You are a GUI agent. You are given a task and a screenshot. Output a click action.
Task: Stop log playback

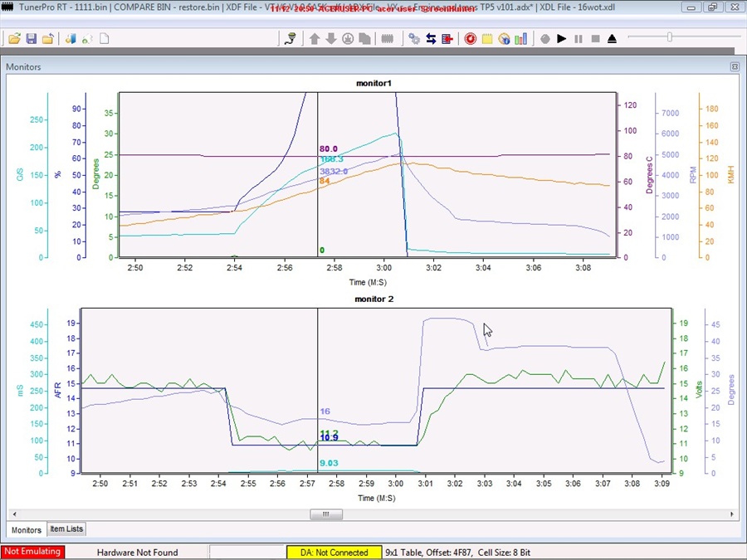(595, 39)
